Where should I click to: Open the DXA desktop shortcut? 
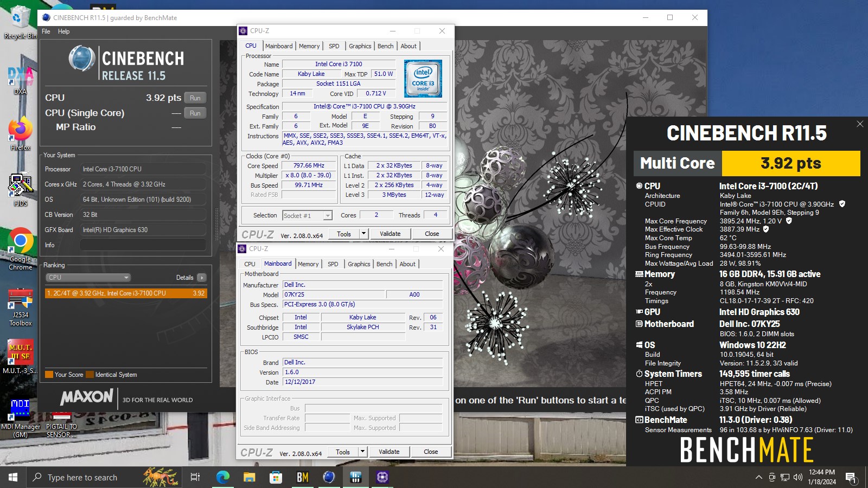click(20, 80)
